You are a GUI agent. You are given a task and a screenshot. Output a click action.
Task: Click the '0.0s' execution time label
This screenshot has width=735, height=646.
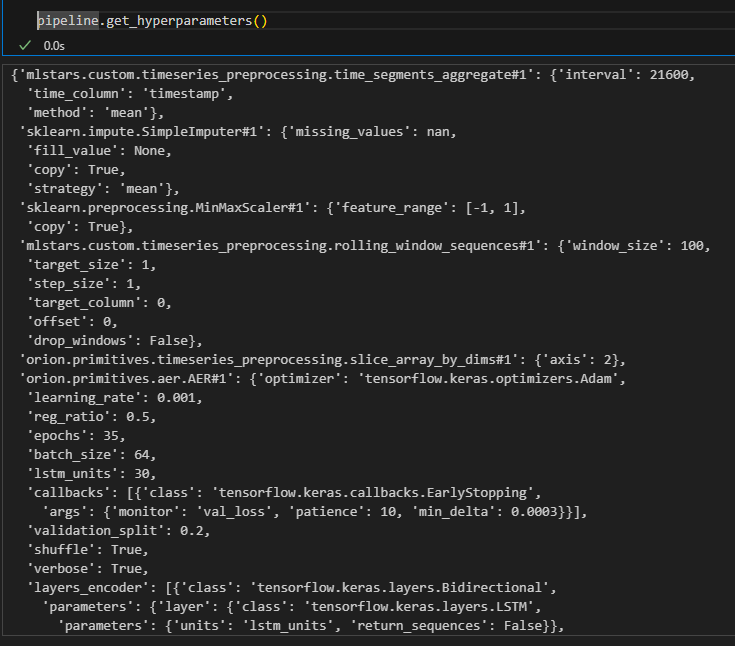pos(54,46)
